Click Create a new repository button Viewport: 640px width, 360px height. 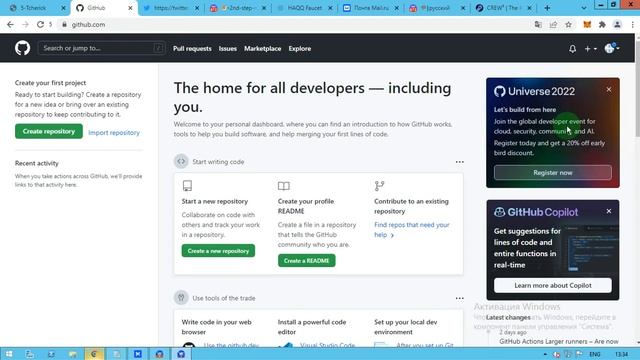tap(218, 251)
